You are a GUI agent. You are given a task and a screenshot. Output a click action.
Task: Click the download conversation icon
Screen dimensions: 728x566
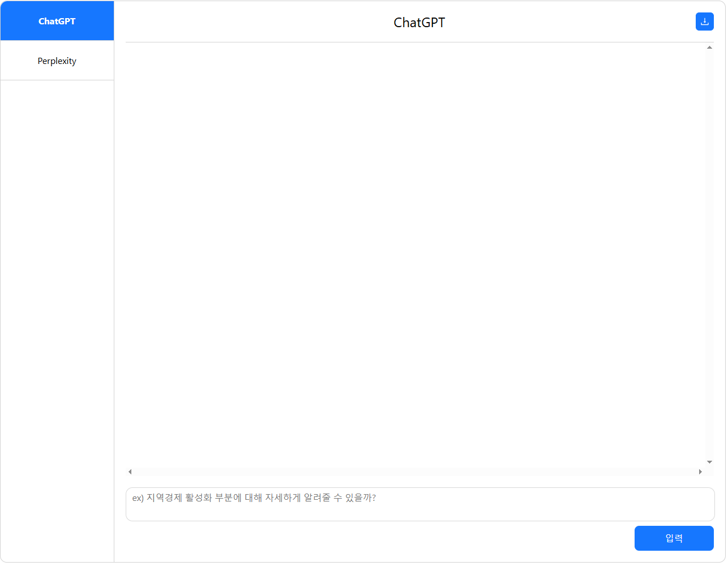(704, 22)
